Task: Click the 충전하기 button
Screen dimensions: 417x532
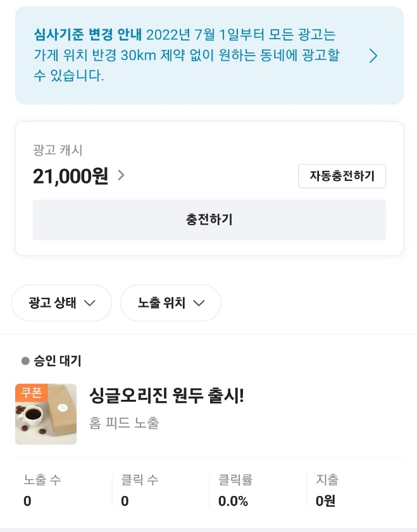Action: coord(209,220)
